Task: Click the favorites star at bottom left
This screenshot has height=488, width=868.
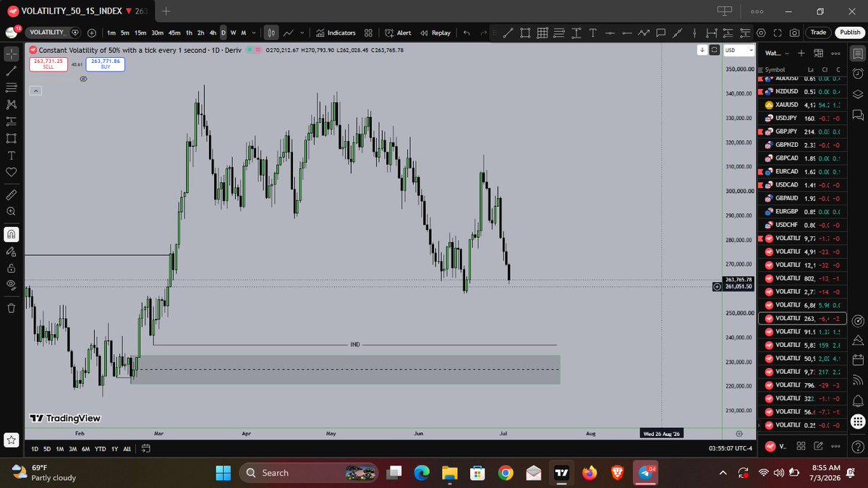Action: (11, 440)
